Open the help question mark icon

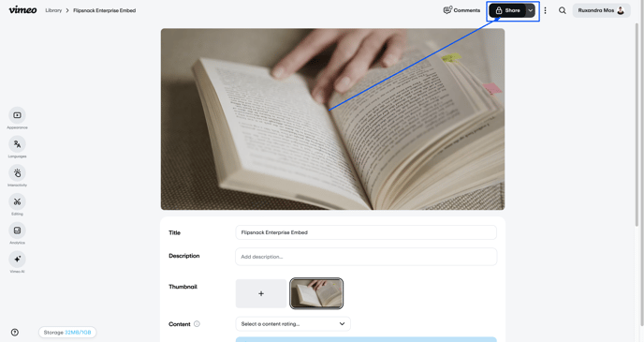[x=15, y=332]
